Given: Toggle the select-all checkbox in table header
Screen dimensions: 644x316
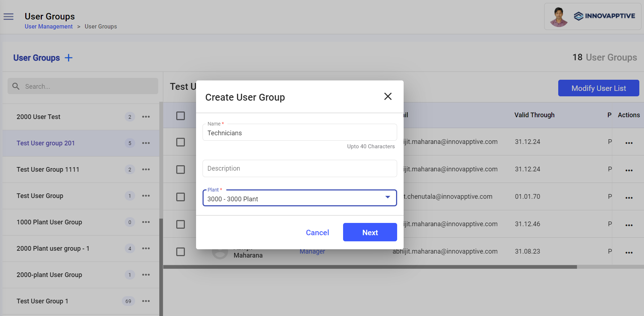Looking at the screenshot, I should click(181, 115).
